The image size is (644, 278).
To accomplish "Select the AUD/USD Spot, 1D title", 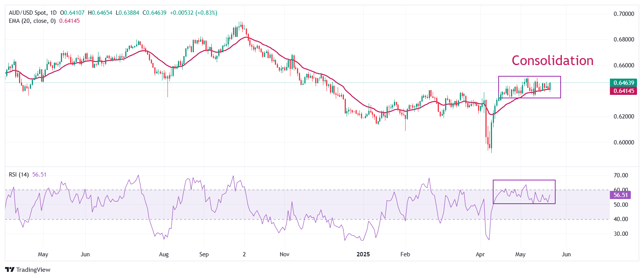I will (x=33, y=13).
